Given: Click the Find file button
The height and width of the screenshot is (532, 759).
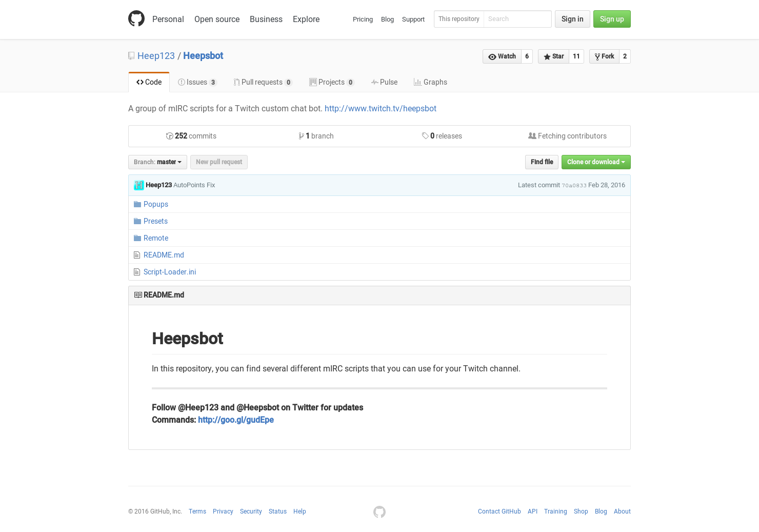Looking at the screenshot, I should (542, 162).
